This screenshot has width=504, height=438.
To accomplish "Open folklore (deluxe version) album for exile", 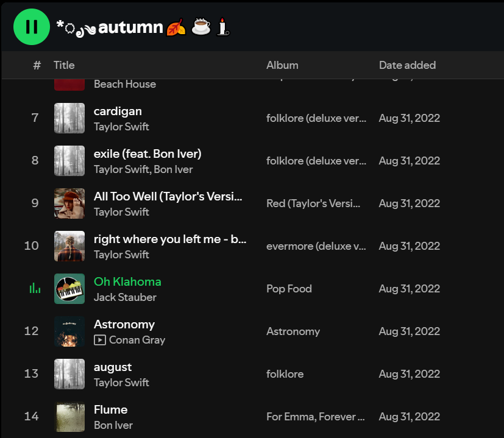I will coord(316,161).
